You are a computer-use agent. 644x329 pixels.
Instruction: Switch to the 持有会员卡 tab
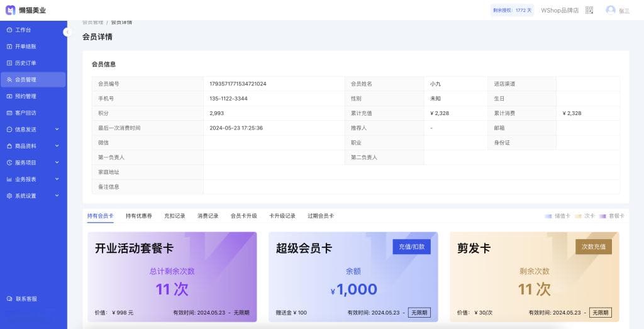click(100, 216)
